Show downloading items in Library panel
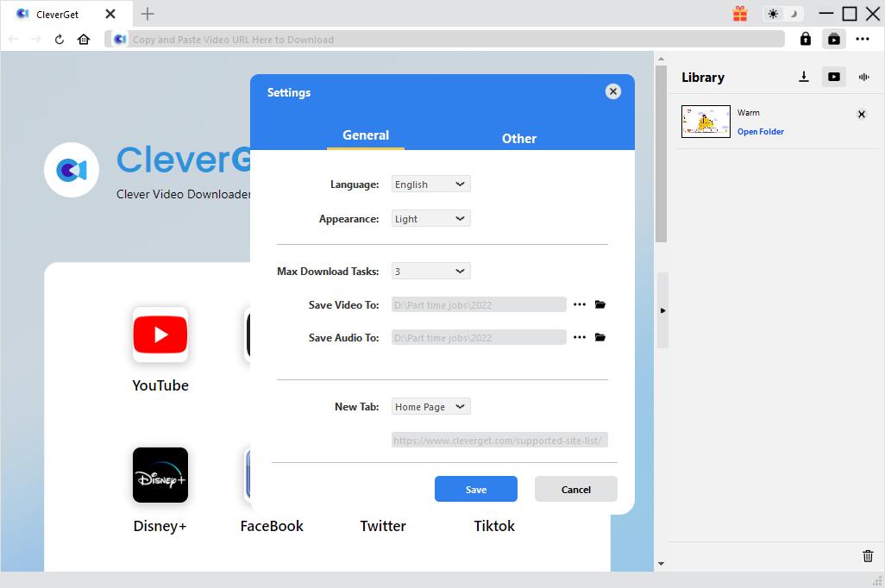885x588 pixels. click(x=804, y=76)
